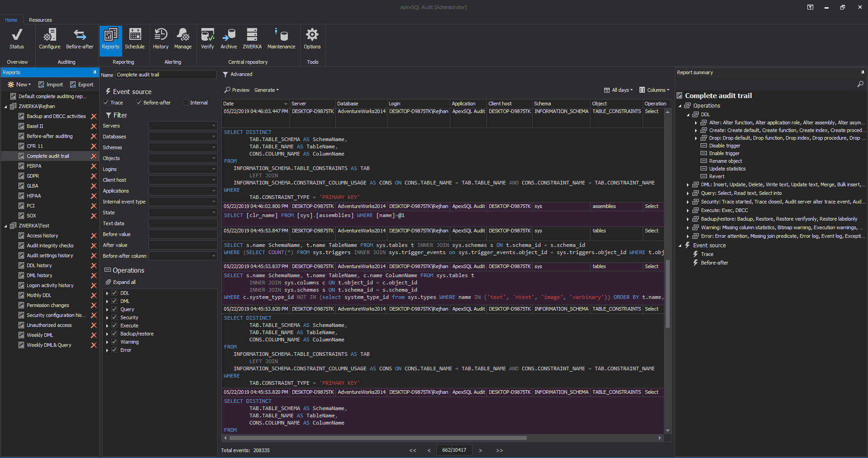Click the Export button
This screenshot has height=458, width=868.
pyautogui.click(x=82, y=85)
